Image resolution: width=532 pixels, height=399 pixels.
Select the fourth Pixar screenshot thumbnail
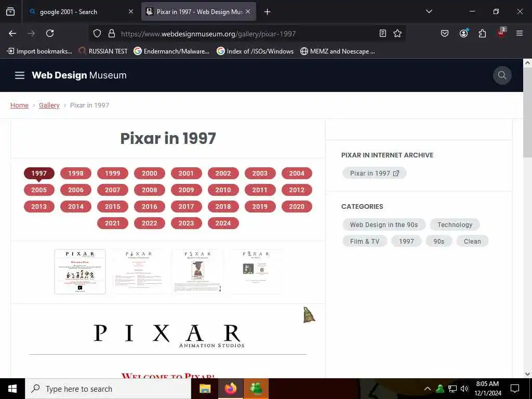[x=256, y=271]
